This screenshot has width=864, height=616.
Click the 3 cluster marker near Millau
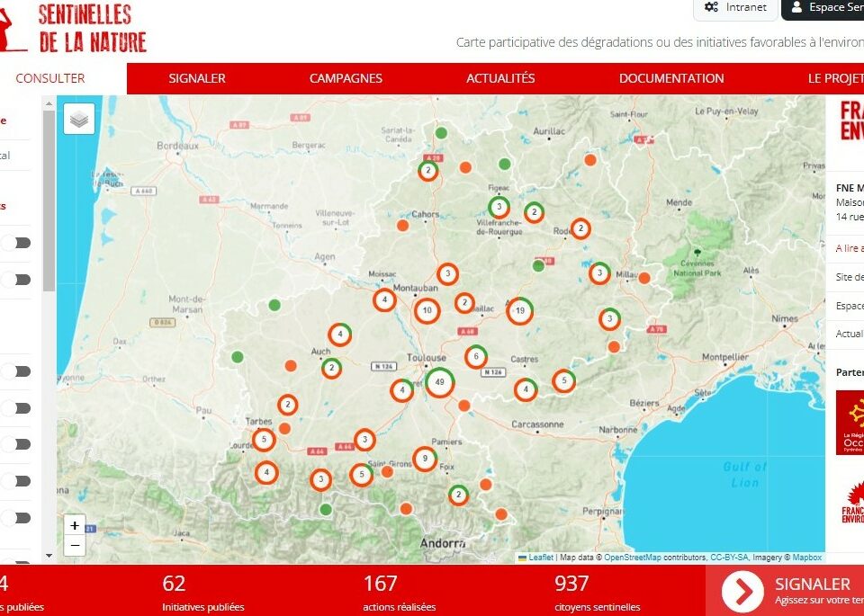pyautogui.click(x=599, y=273)
